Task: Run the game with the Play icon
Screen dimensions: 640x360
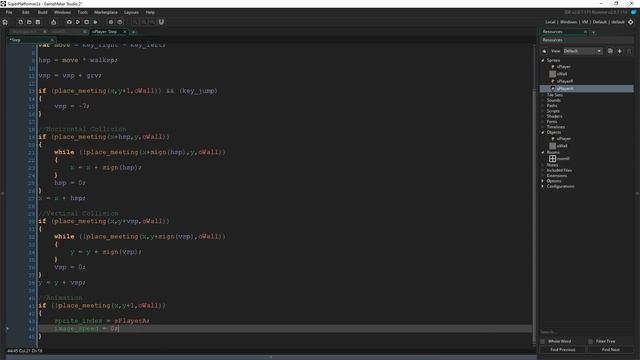Action: (78, 22)
